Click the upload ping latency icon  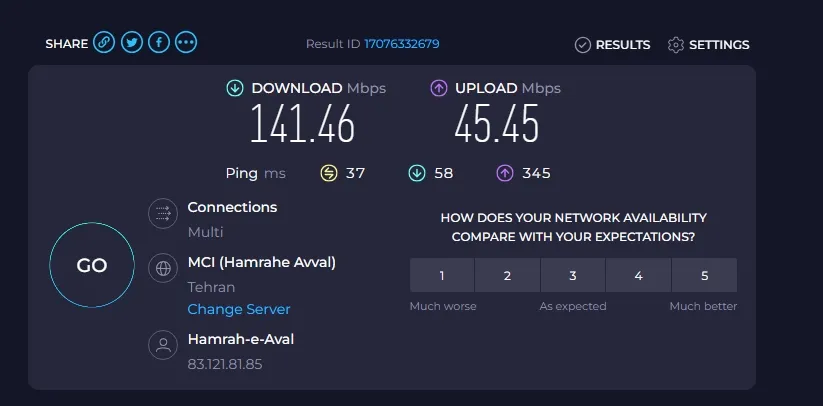tap(504, 173)
